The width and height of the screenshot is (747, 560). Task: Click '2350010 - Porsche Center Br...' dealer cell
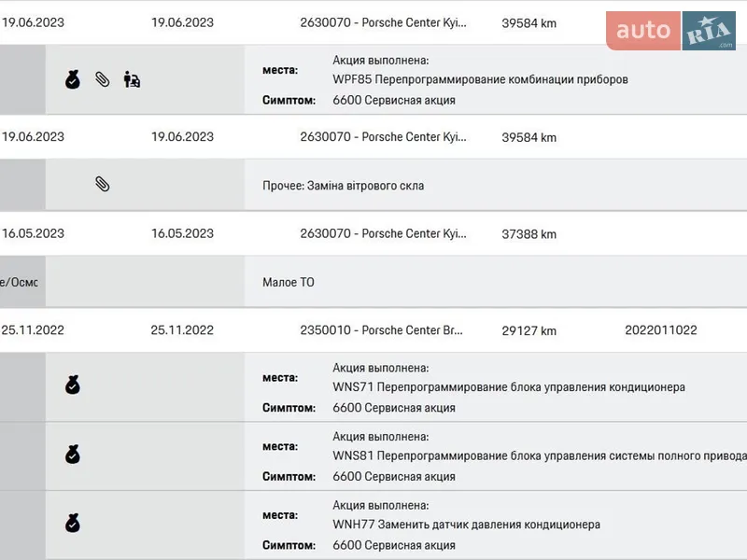tap(381, 330)
